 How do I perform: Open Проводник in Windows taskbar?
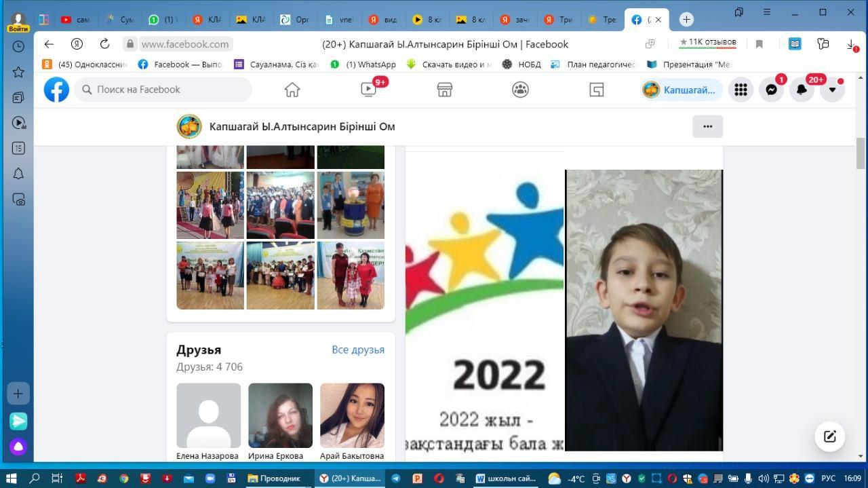coord(274,478)
